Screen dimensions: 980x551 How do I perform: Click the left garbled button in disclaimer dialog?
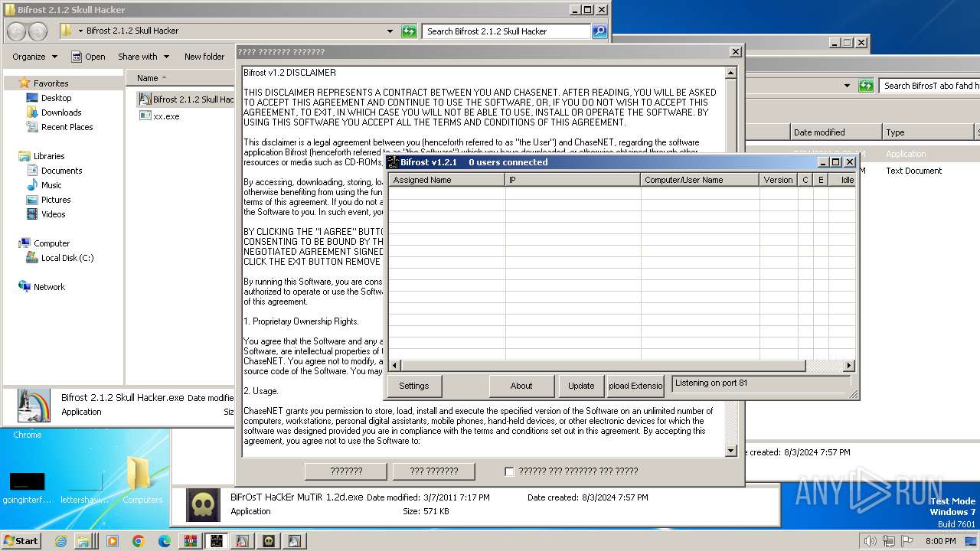[346, 471]
